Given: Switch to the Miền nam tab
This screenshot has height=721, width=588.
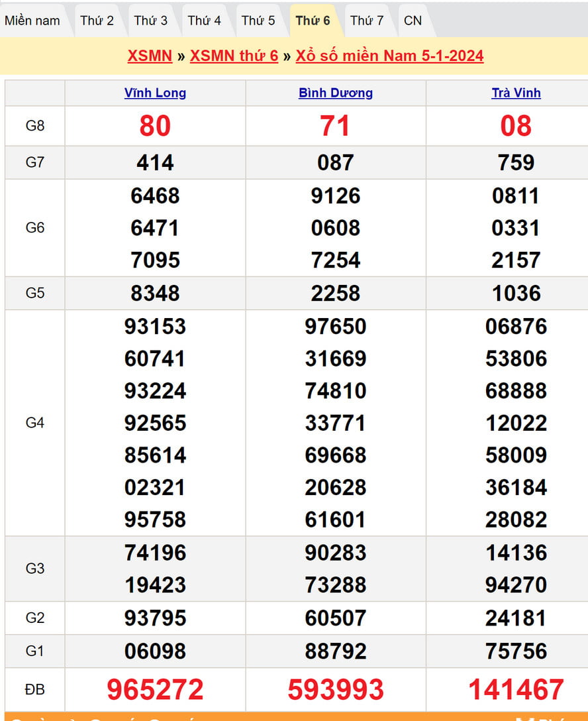Looking at the screenshot, I should (32, 21).
